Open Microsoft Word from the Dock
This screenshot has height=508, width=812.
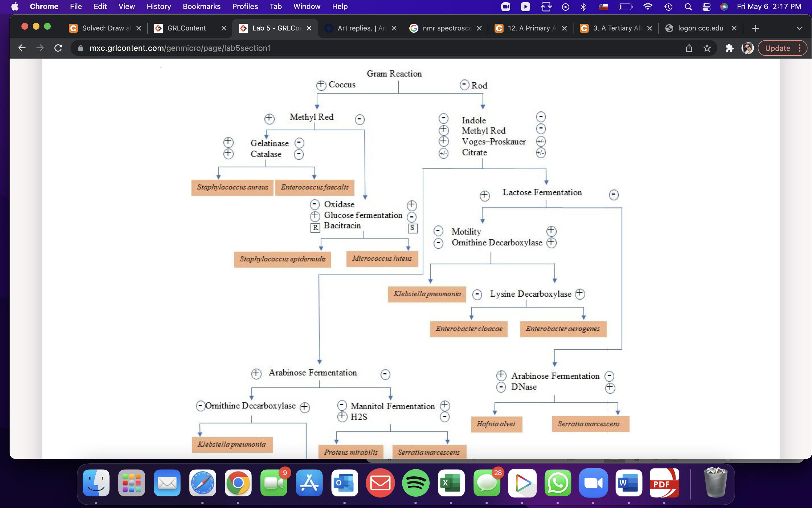point(629,483)
